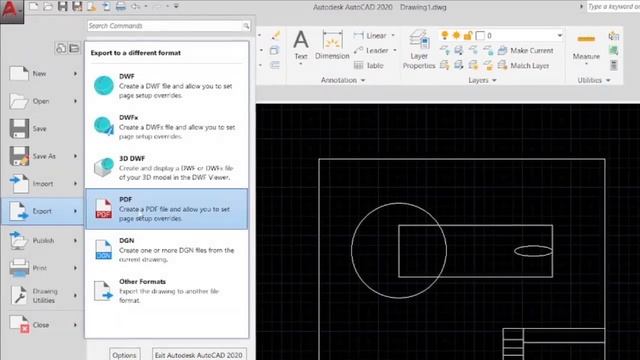
Task: Choose PDF export format
Action: tap(167, 209)
